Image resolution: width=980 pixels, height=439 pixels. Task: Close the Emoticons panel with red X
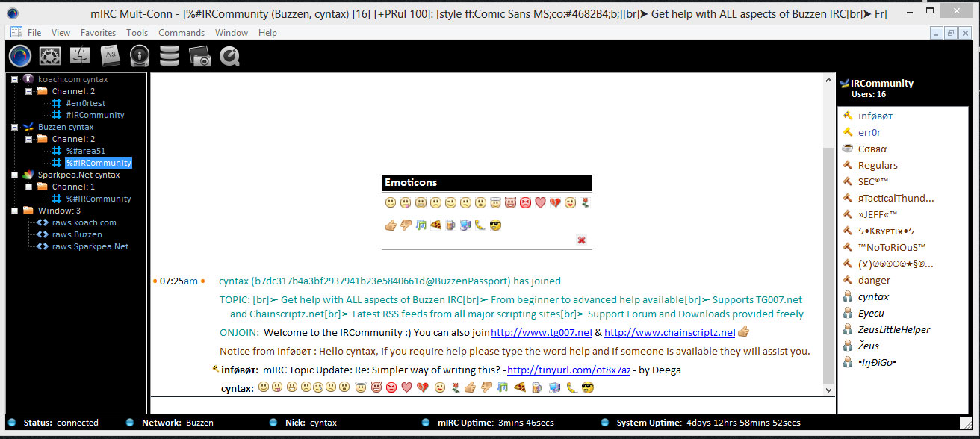[581, 240]
